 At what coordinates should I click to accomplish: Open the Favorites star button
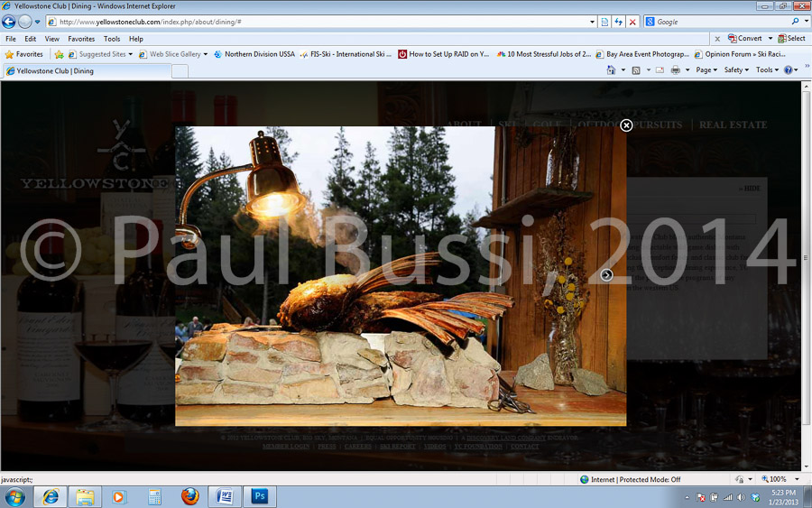(23, 54)
